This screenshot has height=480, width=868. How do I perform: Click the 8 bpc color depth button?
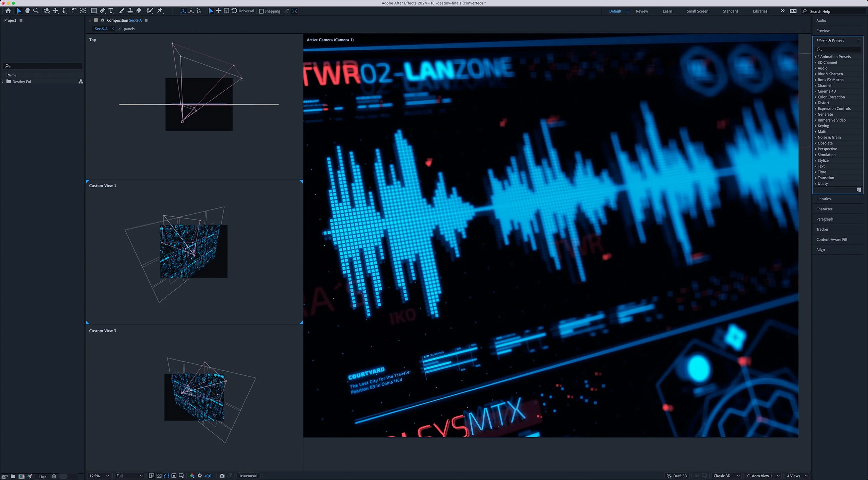coord(42,477)
